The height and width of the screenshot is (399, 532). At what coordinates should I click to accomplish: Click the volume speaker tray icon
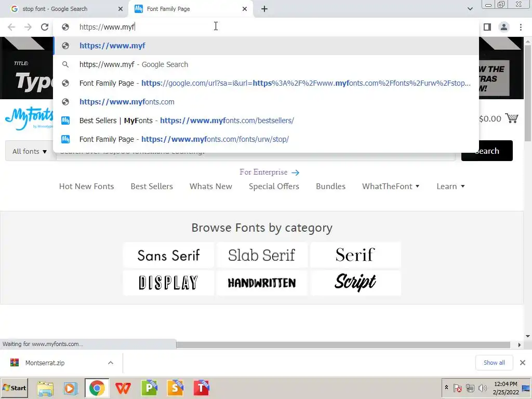482,388
